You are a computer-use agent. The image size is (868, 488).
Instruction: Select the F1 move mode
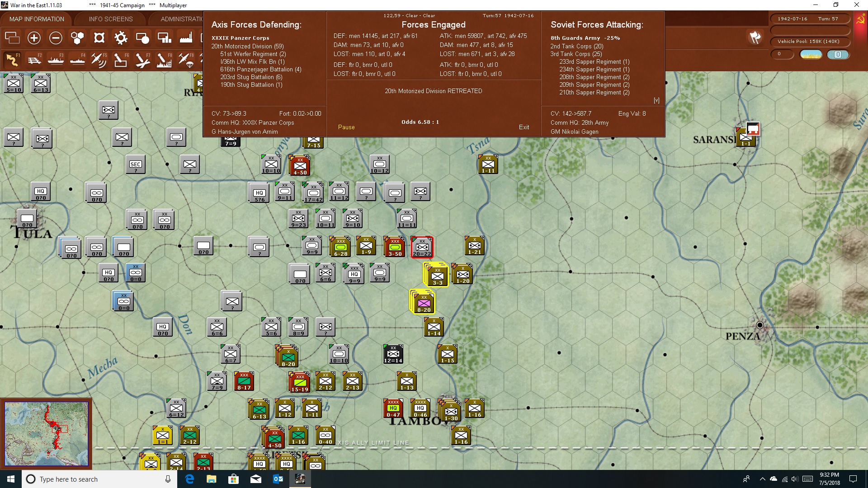pyautogui.click(x=12, y=60)
